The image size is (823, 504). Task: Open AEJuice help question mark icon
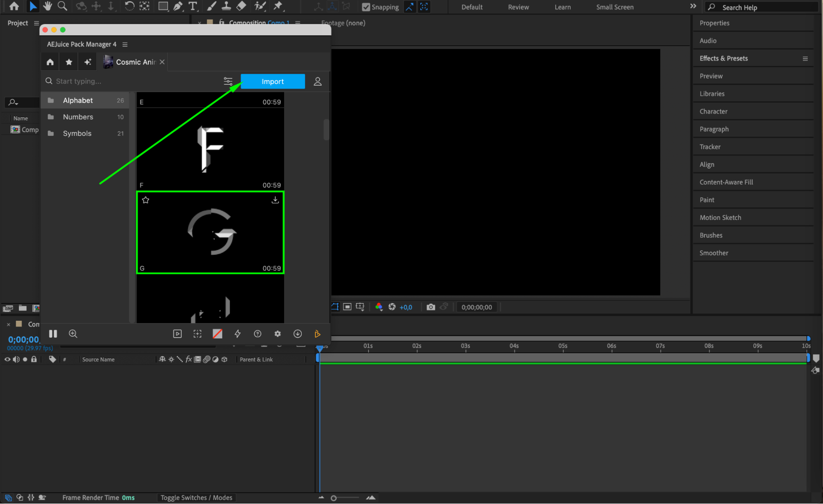[257, 334]
